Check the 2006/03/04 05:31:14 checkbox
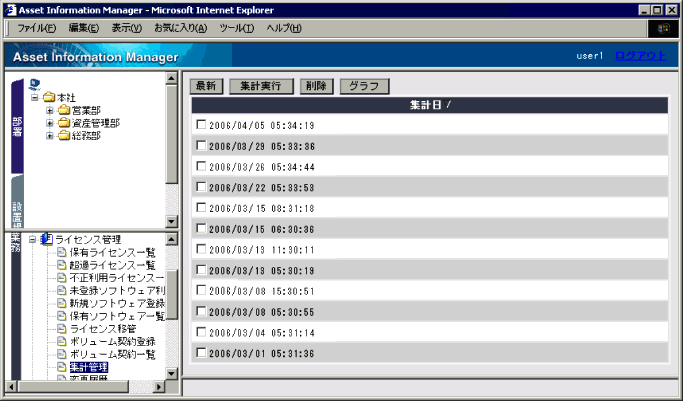 (x=201, y=332)
